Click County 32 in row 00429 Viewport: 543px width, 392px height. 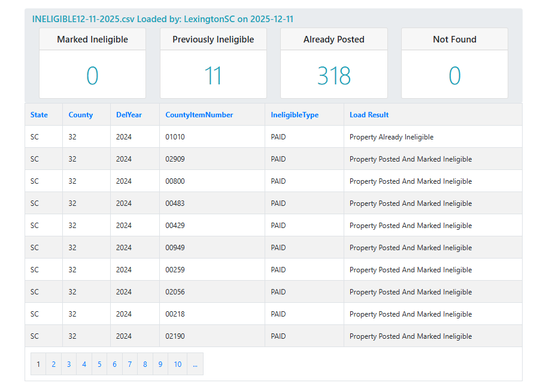point(72,226)
